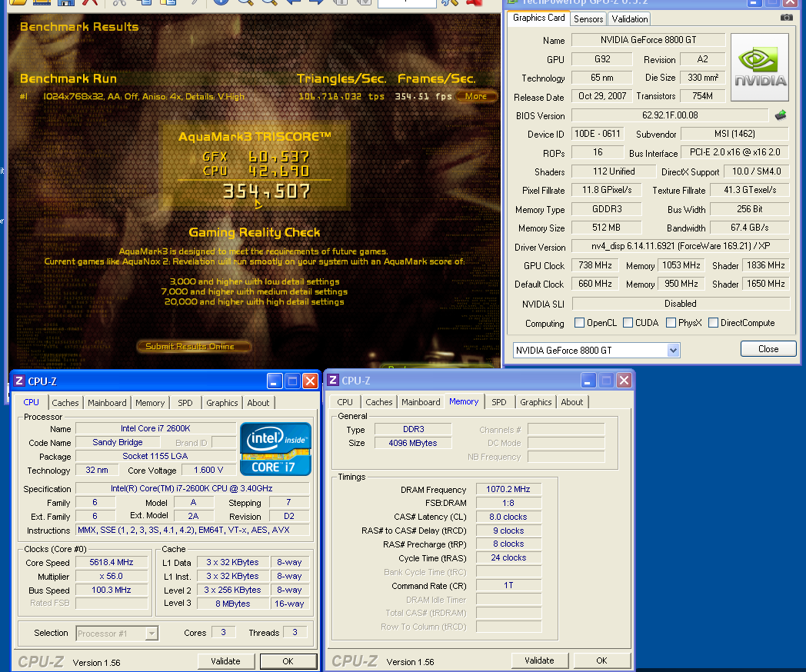Enable the CUDA checkbox
Screen dimensions: 806x672
pos(628,323)
